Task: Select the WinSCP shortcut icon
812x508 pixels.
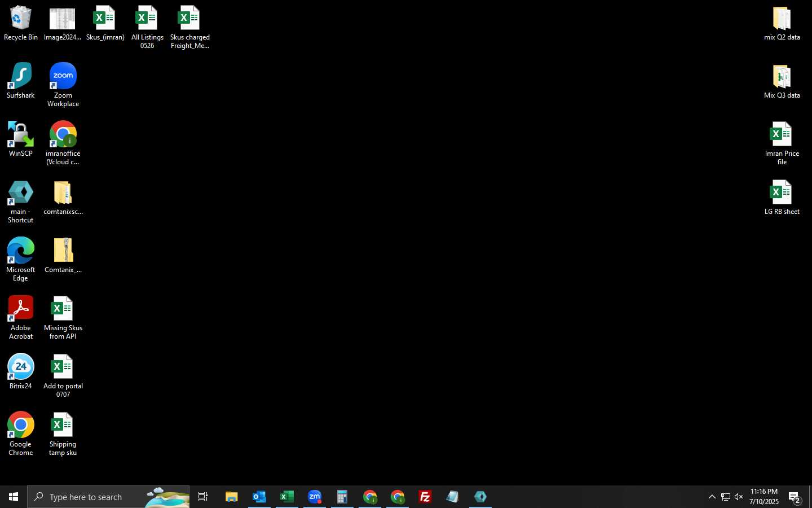Action: [21, 139]
